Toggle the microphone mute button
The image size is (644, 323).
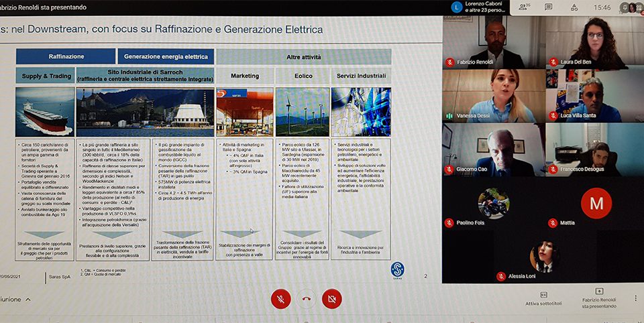pyautogui.click(x=280, y=298)
